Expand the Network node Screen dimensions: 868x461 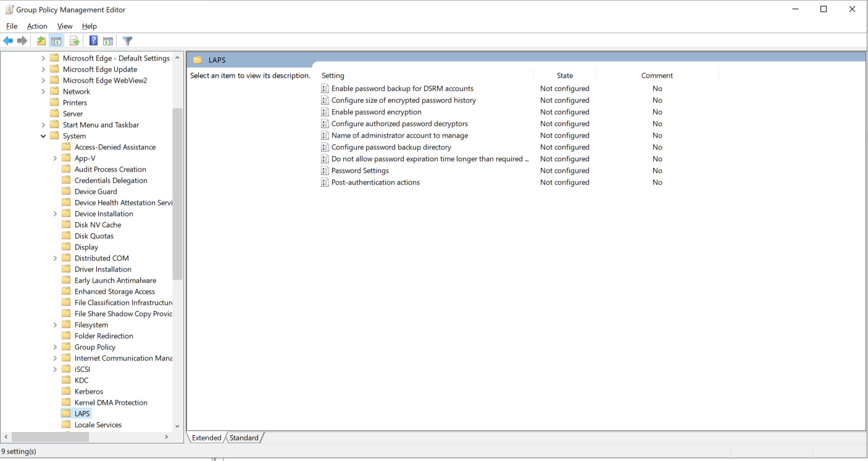coord(43,91)
